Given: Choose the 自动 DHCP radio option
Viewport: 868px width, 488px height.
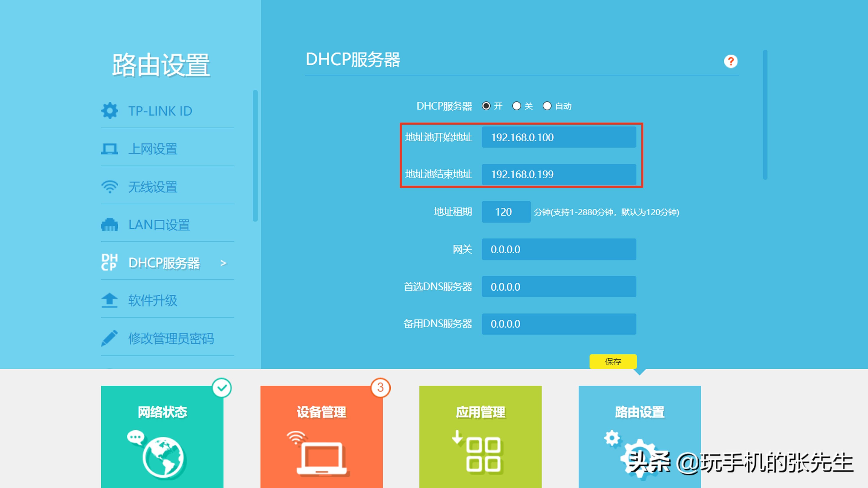Looking at the screenshot, I should [x=547, y=106].
